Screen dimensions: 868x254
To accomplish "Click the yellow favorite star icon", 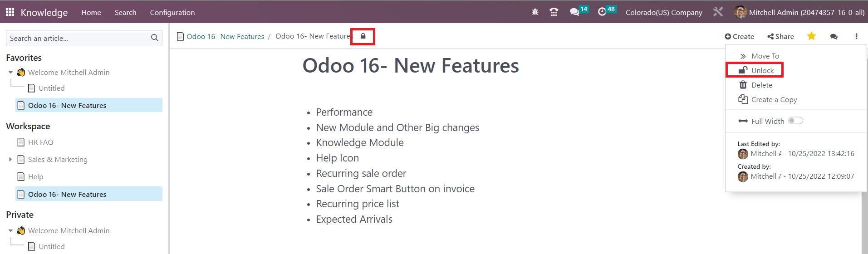I will coord(811,36).
